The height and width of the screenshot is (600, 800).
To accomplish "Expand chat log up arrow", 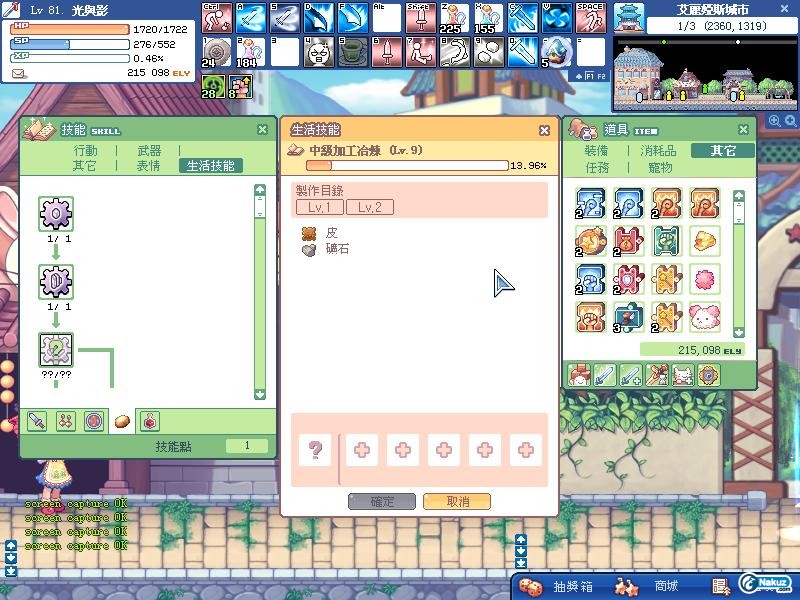I will [11, 545].
